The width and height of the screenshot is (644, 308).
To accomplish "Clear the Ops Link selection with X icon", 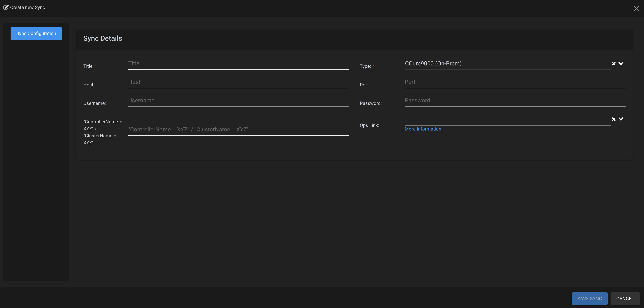I will pos(614,119).
